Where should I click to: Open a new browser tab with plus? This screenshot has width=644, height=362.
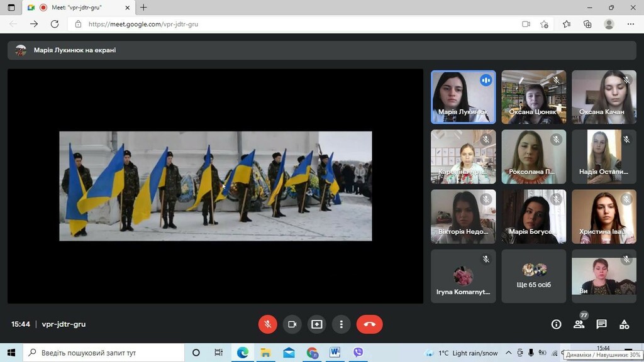[x=143, y=8]
